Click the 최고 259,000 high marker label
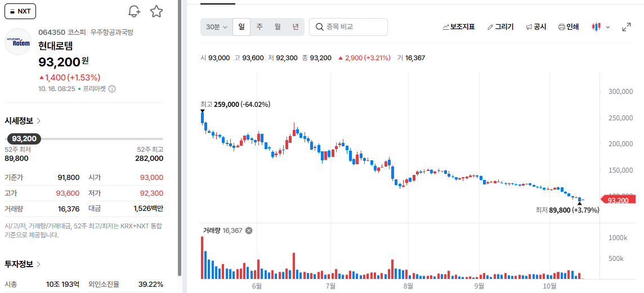Image resolution: width=644 pixels, height=293 pixels. (235, 105)
